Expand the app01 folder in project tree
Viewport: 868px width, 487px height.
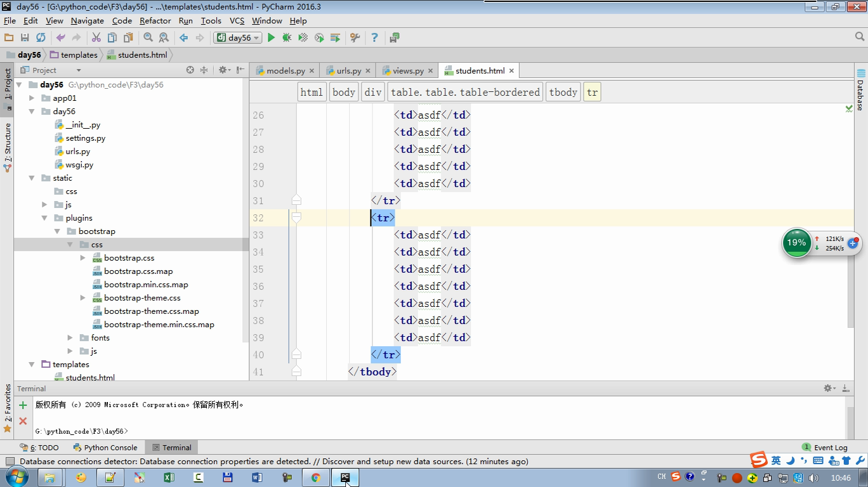pyautogui.click(x=32, y=98)
